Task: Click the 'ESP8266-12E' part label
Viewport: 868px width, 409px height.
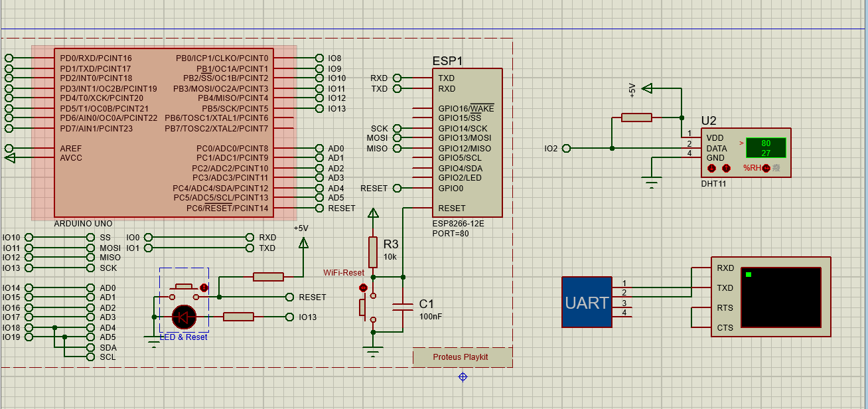Action: (x=458, y=224)
